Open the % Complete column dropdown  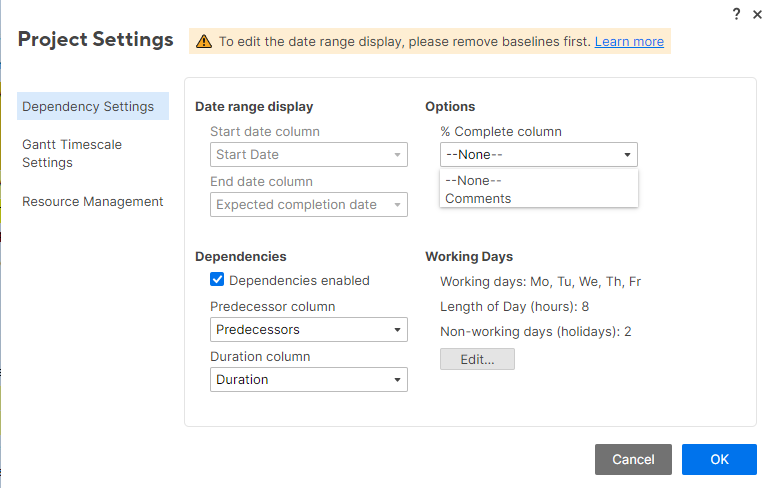click(538, 155)
